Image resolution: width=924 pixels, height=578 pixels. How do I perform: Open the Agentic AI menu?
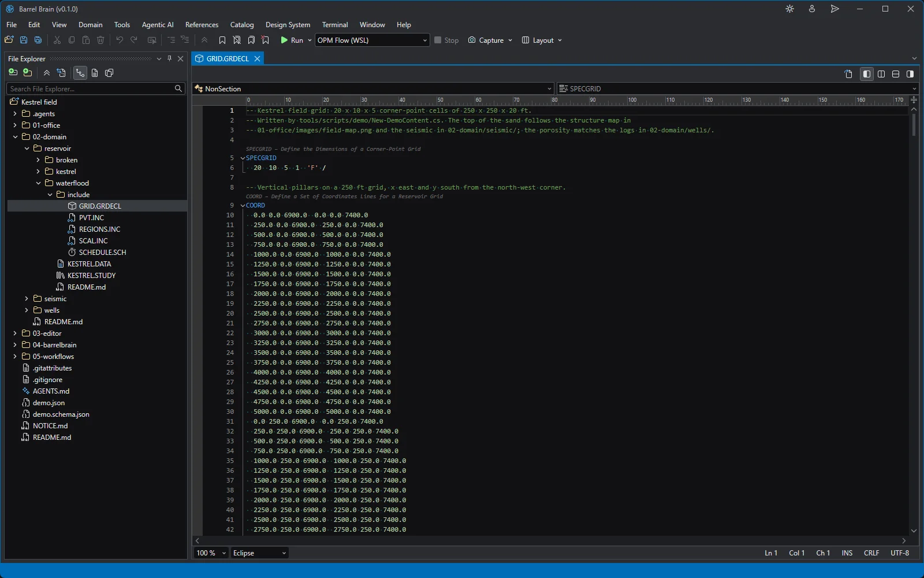click(x=158, y=25)
